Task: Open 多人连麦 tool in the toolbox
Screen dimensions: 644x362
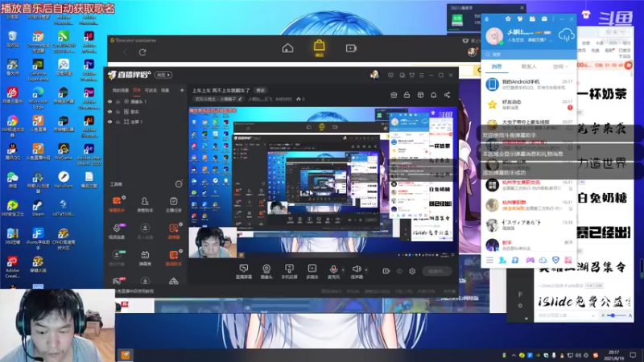Action: coord(145,231)
